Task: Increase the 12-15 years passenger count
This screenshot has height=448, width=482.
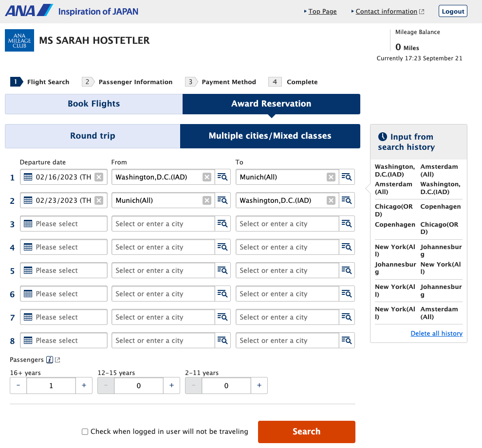Action: (171, 385)
